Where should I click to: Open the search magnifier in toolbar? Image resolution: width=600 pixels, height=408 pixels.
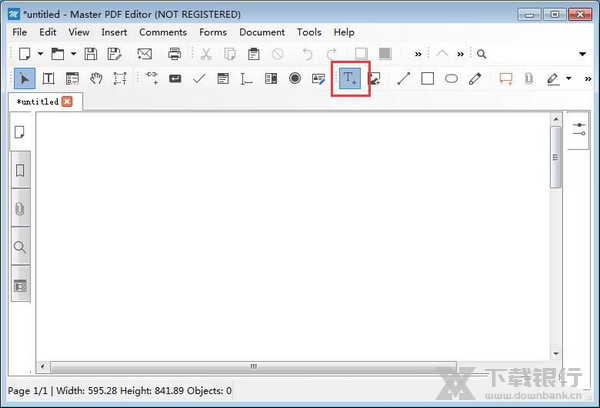point(481,54)
